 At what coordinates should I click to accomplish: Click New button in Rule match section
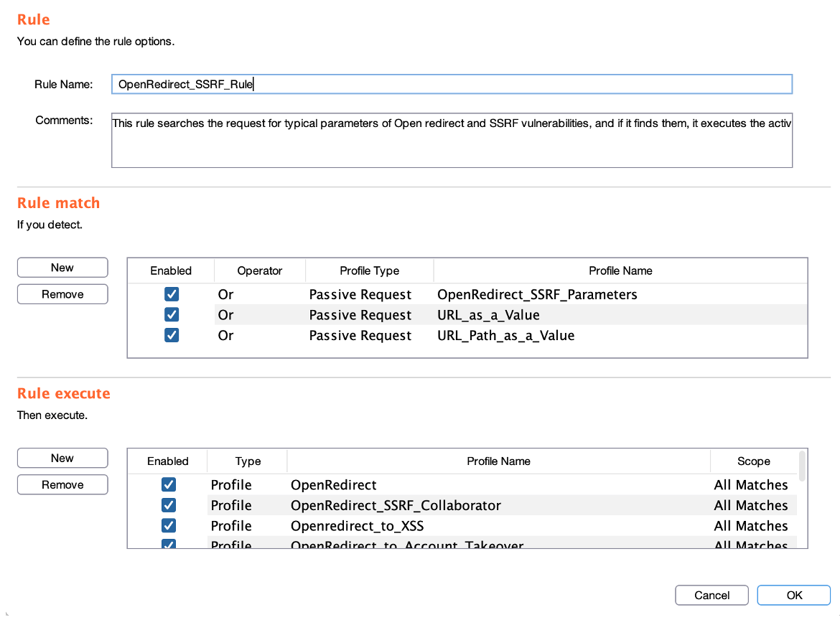coord(62,268)
